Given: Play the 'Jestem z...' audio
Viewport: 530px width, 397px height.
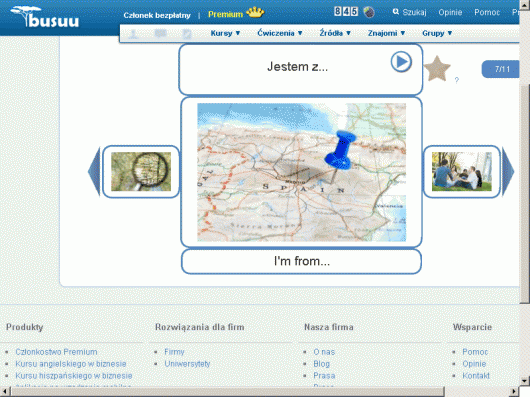Looking at the screenshot, I should coord(401,62).
